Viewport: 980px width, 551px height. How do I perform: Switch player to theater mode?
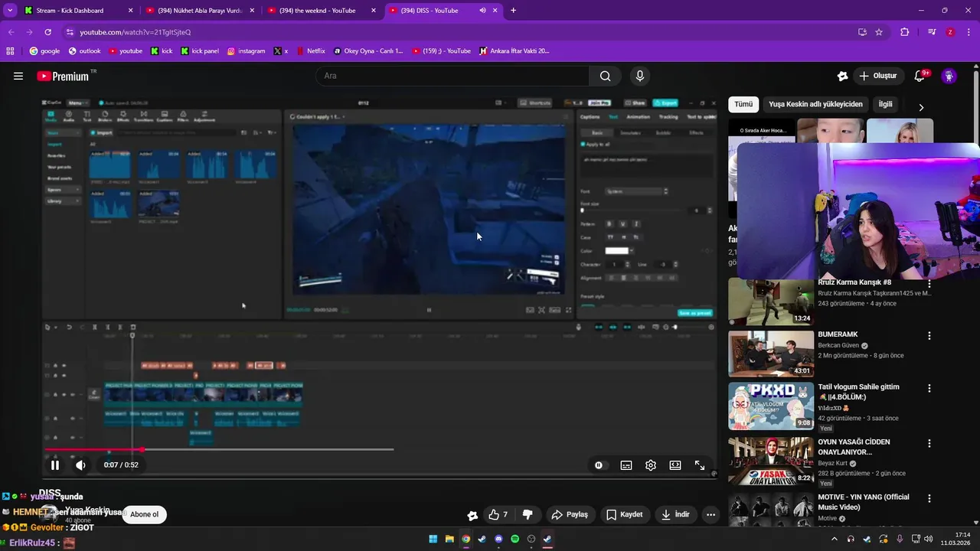point(675,465)
